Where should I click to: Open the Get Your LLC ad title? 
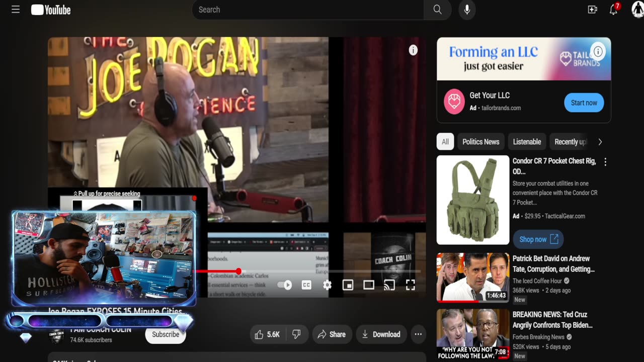(x=490, y=95)
